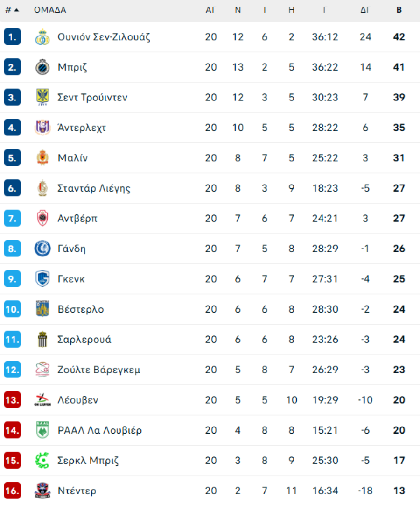Click the ΔΓ goal difference header

[365, 10]
